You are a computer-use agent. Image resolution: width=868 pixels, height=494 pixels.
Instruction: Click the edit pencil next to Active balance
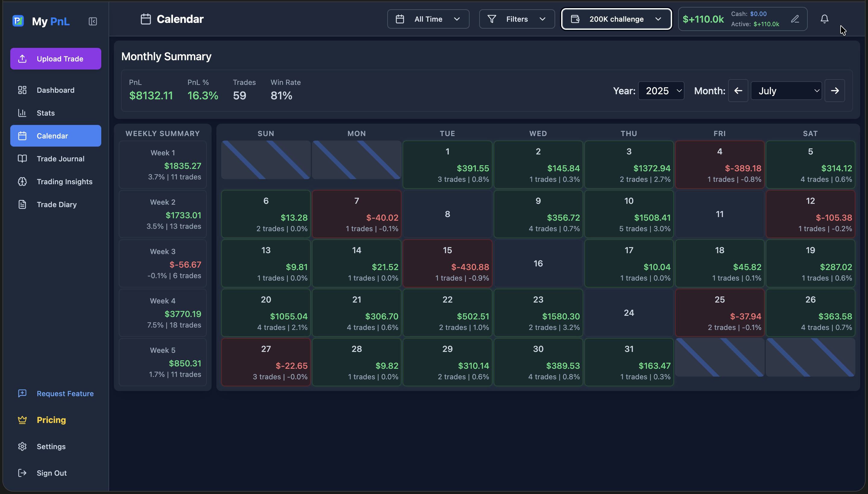pos(795,19)
